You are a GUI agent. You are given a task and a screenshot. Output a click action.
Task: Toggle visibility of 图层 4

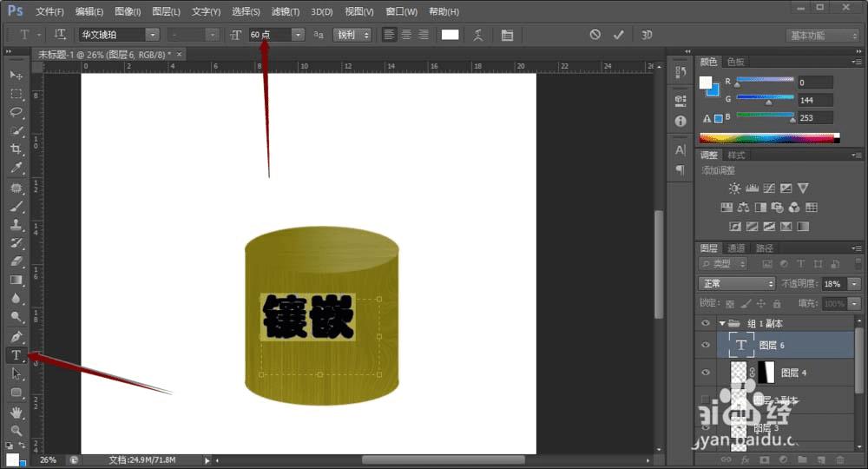(x=705, y=373)
